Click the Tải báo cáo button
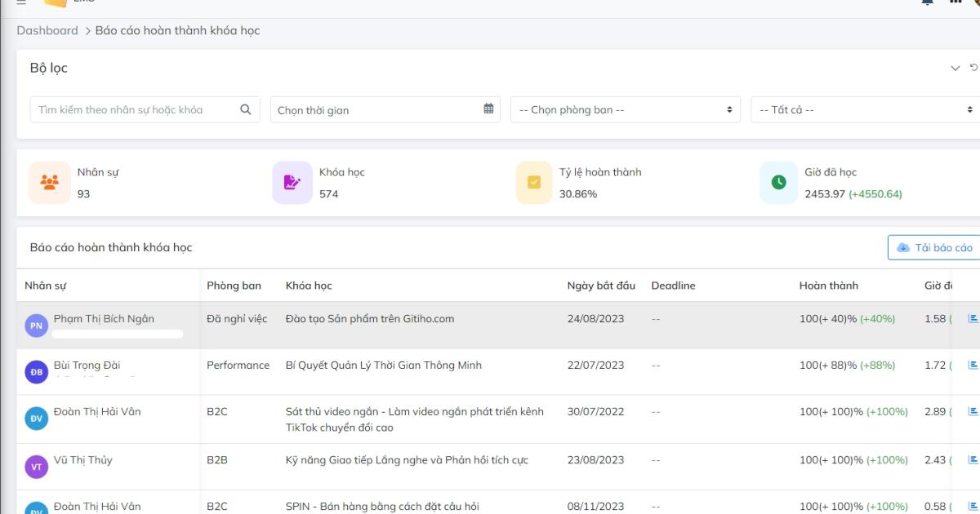 (934, 247)
